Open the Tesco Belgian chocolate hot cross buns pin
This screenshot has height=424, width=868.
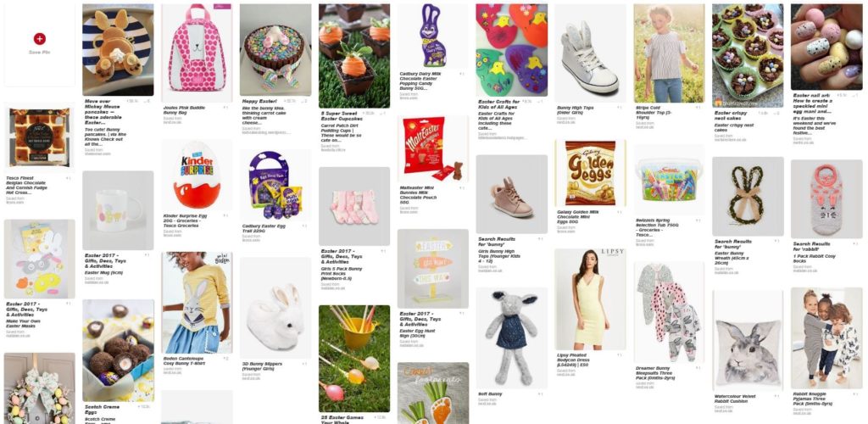[39, 138]
